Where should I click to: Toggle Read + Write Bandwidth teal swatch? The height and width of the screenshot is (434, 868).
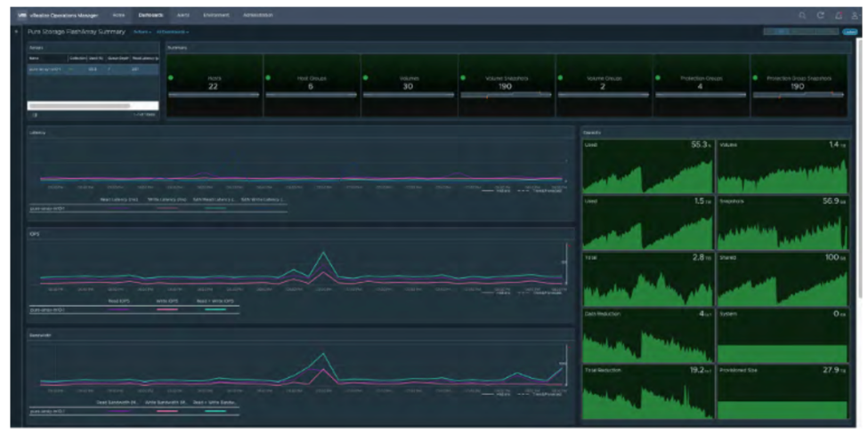[x=215, y=412]
